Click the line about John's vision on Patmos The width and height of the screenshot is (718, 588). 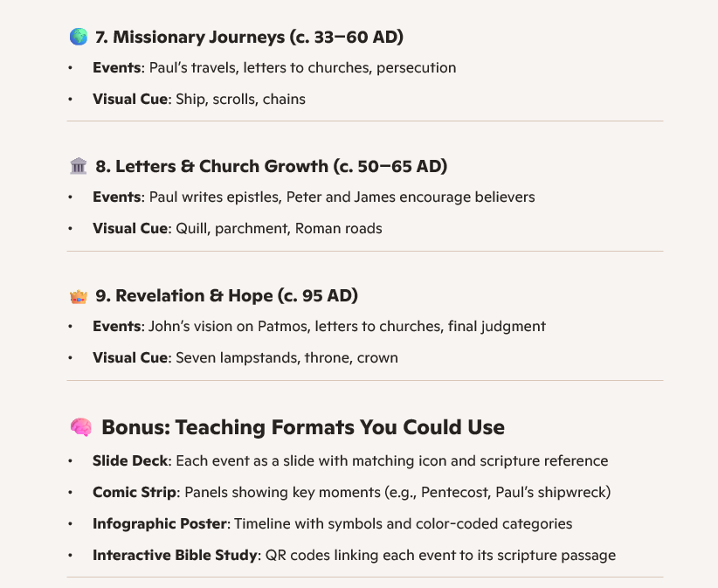pyautogui.click(x=347, y=326)
